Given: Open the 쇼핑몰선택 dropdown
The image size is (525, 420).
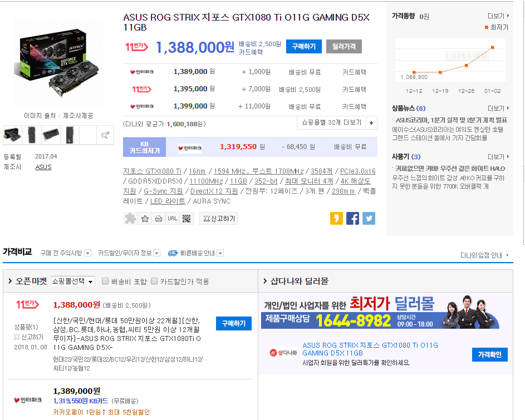Looking at the screenshot, I should (x=73, y=281).
